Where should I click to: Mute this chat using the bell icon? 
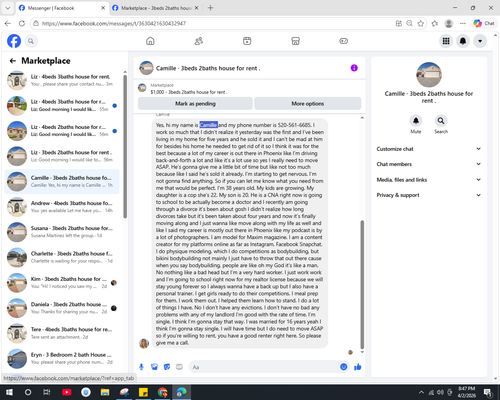click(x=416, y=121)
